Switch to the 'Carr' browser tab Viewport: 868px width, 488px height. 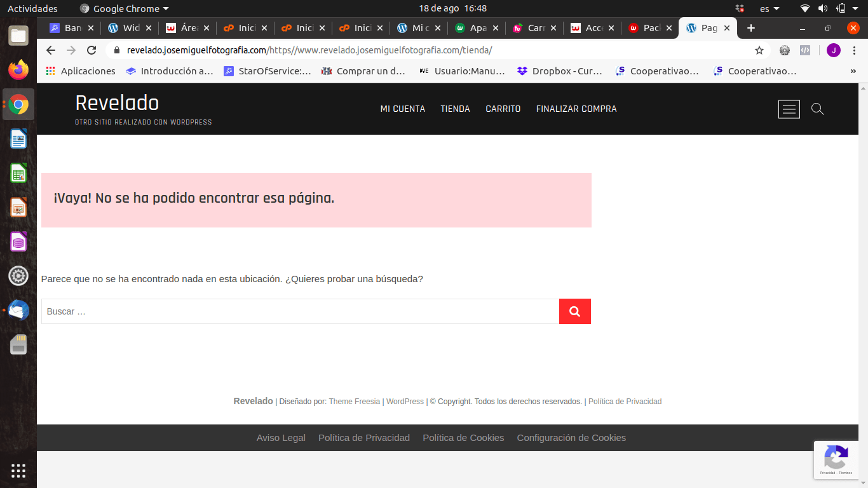point(534,28)
